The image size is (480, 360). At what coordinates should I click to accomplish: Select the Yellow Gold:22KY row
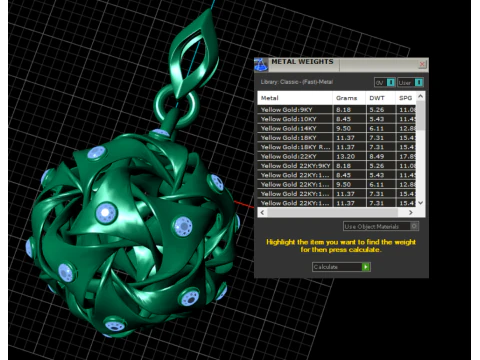click(x=337, y=156)
